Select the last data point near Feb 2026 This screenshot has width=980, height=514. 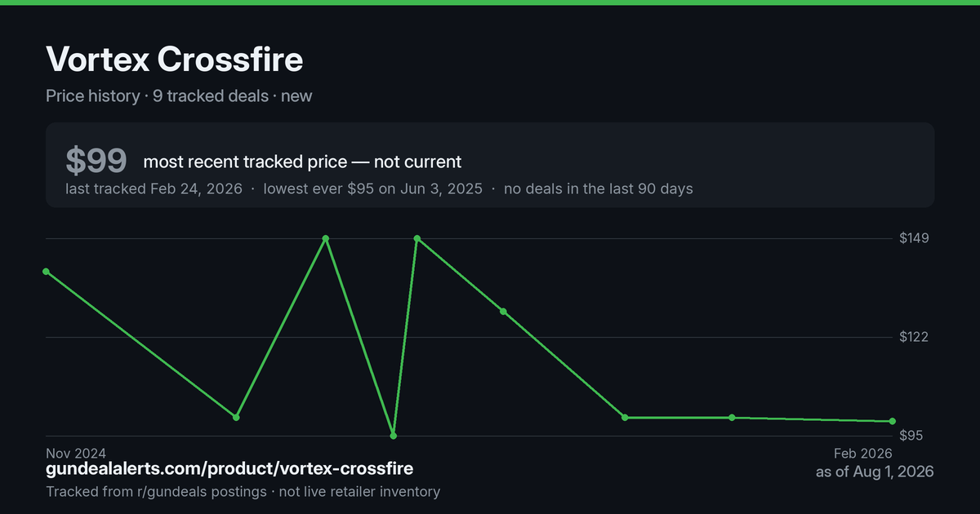point(893,421)
